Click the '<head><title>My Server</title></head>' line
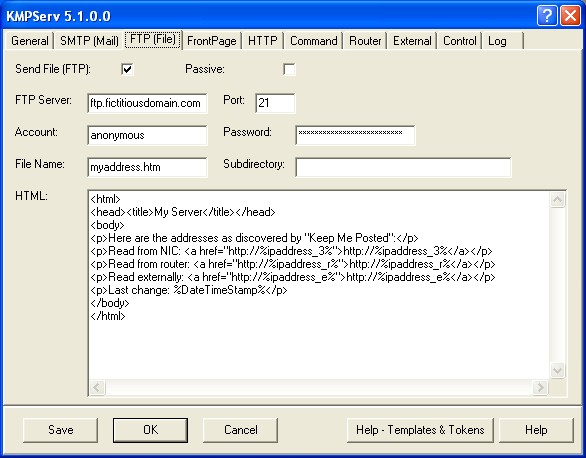Viewport: 586px width, 458px height. [183, 212]
